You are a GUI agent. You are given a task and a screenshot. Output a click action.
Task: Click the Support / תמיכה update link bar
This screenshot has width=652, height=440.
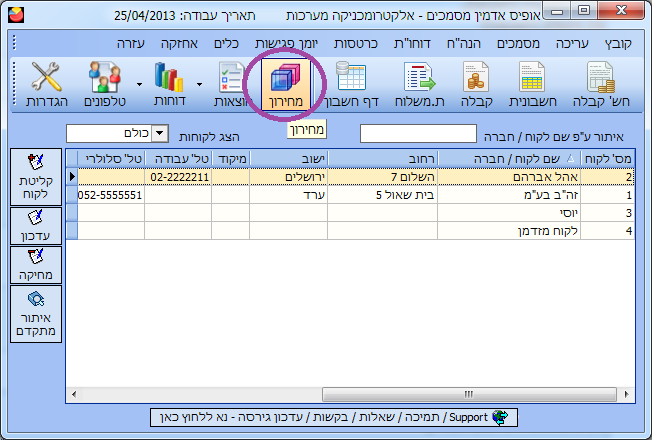tap(333, 417)
